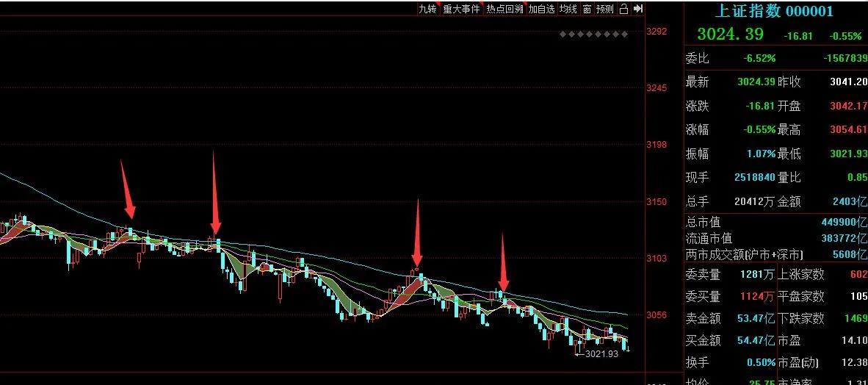This screenshot has height=385, width=868.
Task: Click the 平盘家数 label
Action: pos(800,296)
